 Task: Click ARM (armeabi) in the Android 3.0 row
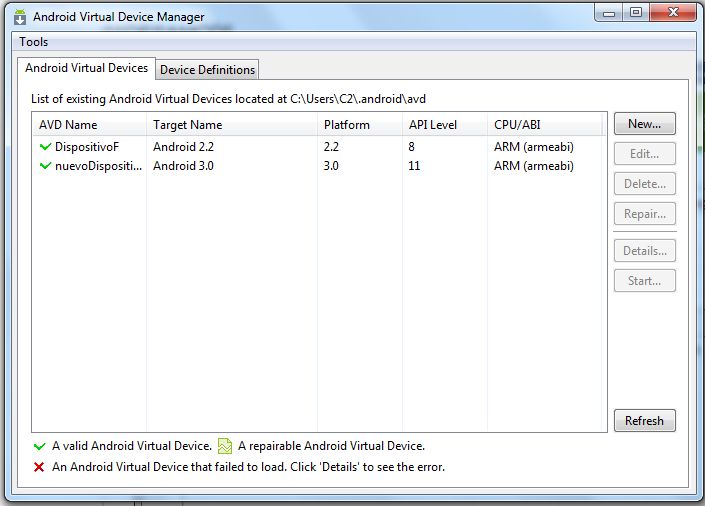534,166
